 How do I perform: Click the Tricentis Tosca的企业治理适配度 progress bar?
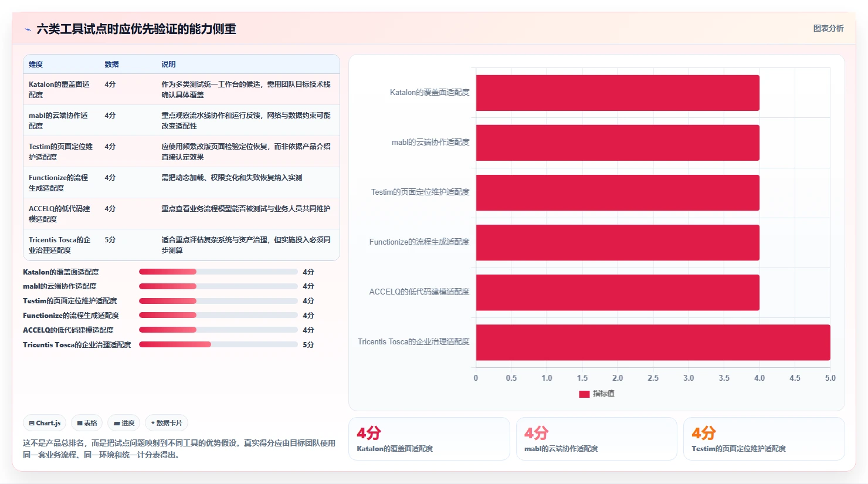[218, 344]
